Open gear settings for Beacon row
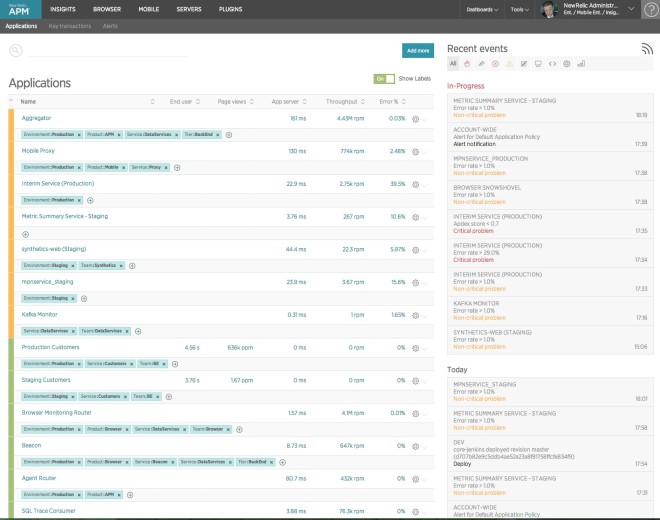Viewport: 660px width, 520px height. [x=415, y=446]
